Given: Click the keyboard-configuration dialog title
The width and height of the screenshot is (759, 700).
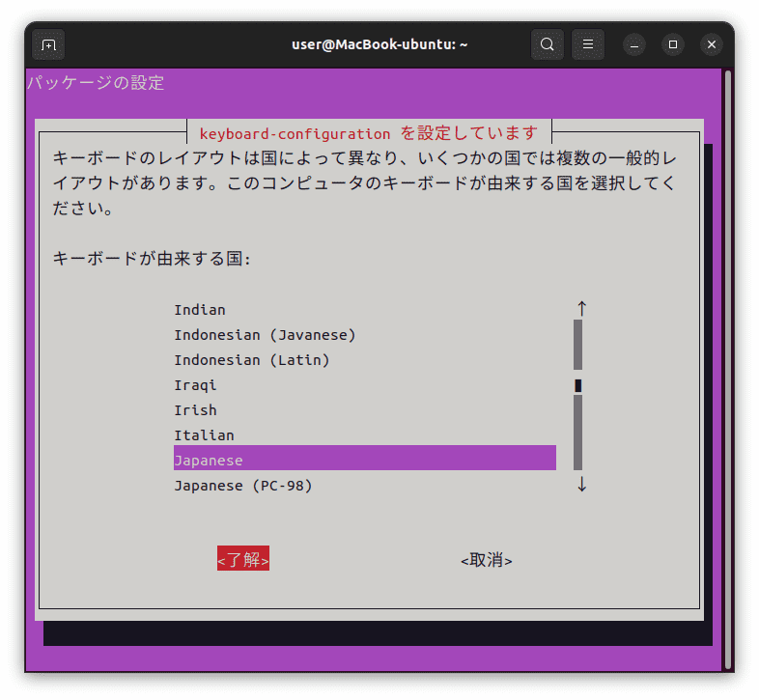Looking at the screenshot, I should pyautogui.click(x=369, y=133).
